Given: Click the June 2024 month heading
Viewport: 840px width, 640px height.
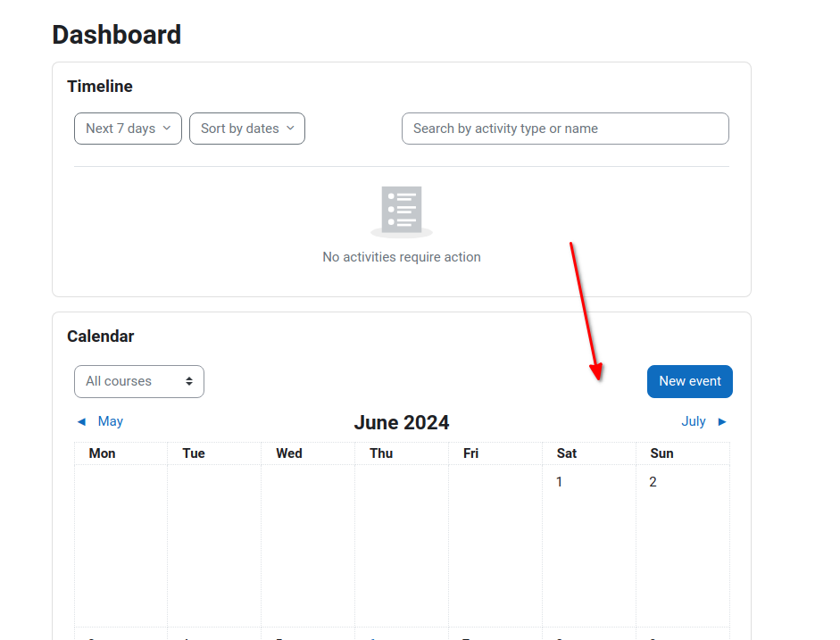Looking at the screenshot, I should [x=401, y=422].
